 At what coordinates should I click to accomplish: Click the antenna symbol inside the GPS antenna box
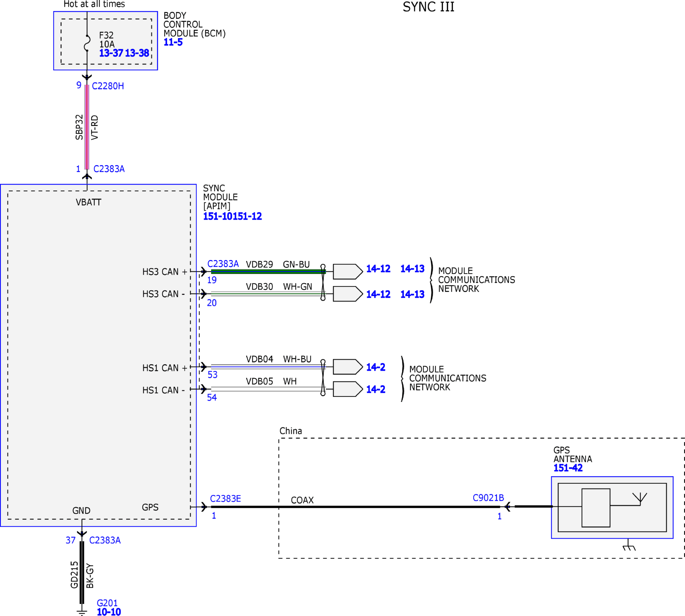coord(640,499)
